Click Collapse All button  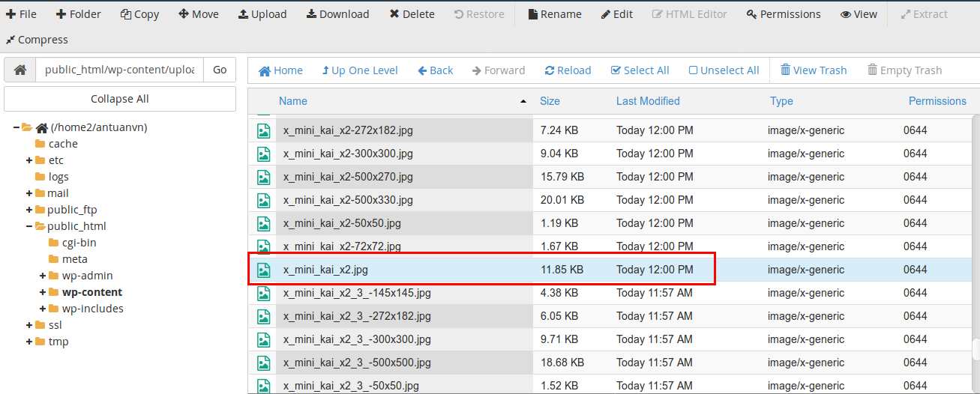120,99
